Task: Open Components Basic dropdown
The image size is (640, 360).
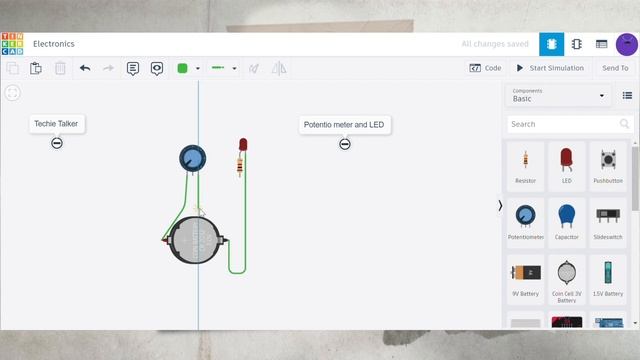Action: click(558, 96)
